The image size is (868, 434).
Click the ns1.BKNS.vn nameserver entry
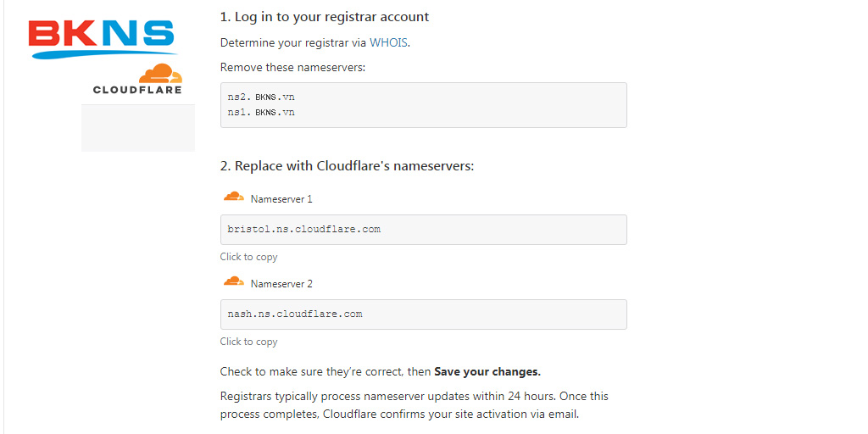[261, 112]
